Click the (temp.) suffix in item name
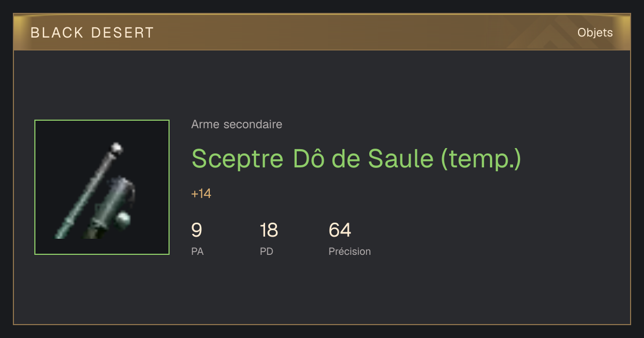 481,159
